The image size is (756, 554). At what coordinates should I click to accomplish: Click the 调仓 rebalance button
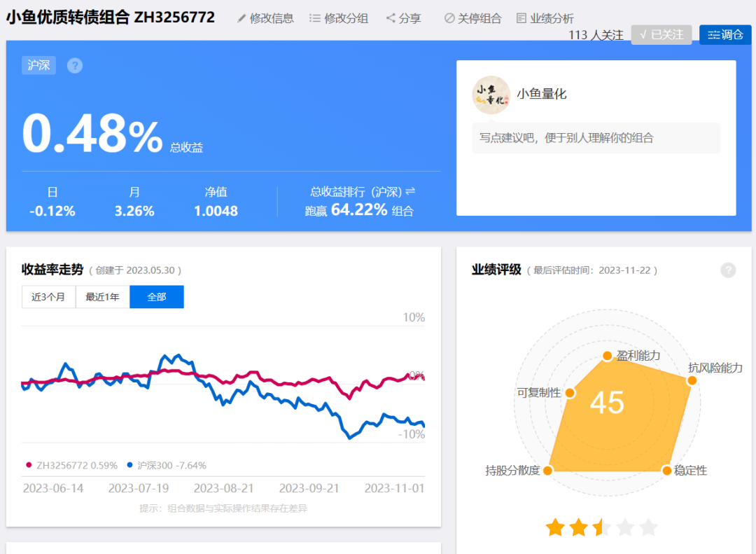[x=725, y=35]
